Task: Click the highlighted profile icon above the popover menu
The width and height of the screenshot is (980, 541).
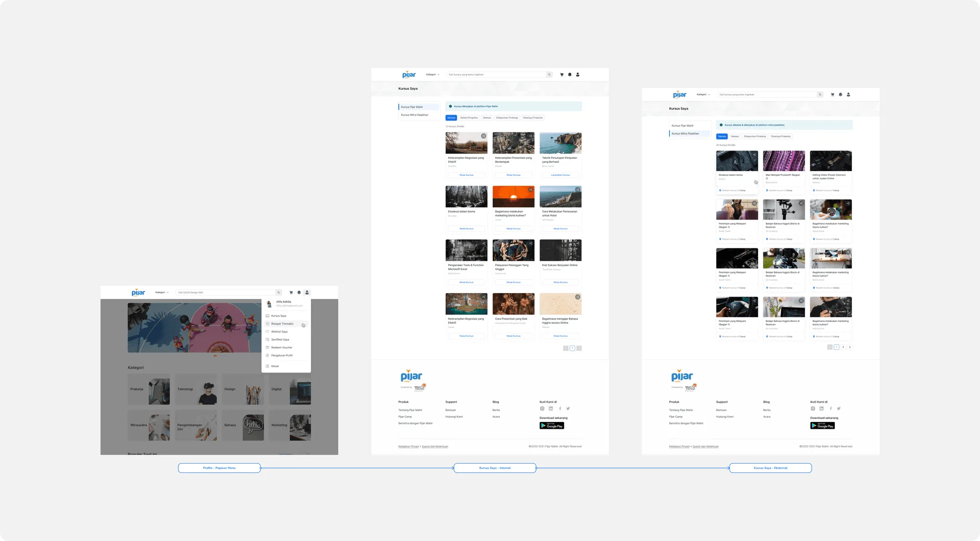Action: pos(307,293)
